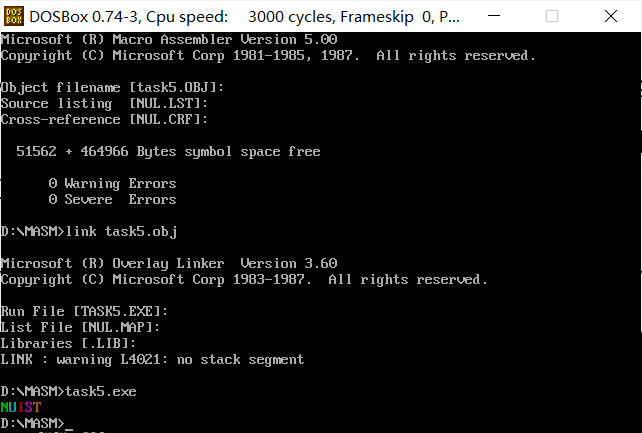Click the 'no stack segment' warning line
Image resolution: width=642 pixels, height=433 pixels.
152,359
